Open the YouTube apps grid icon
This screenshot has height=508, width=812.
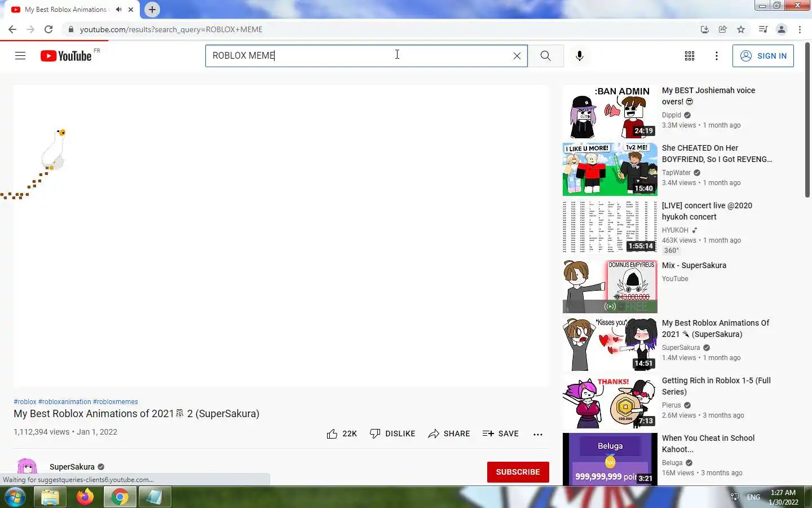point(689,56)
